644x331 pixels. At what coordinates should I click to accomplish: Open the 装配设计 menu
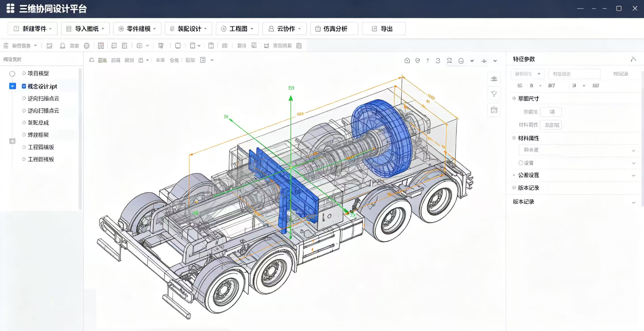(x=188, y=29)
